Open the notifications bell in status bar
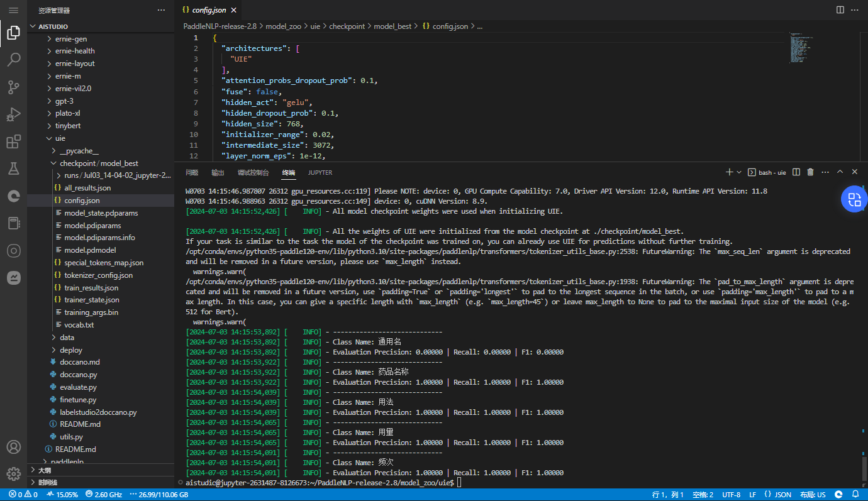868x501 pixels. click(x=856, y=495)
